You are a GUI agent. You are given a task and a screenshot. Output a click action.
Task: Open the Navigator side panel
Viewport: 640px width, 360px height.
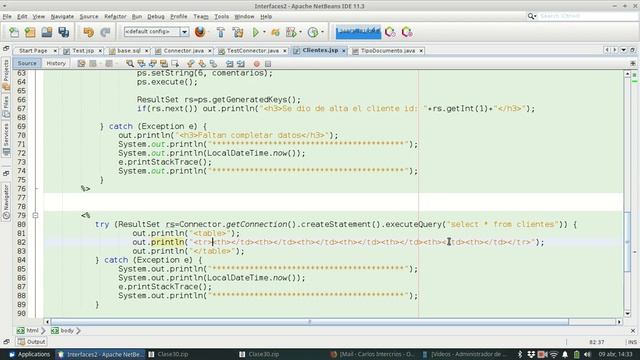point(6,202)
